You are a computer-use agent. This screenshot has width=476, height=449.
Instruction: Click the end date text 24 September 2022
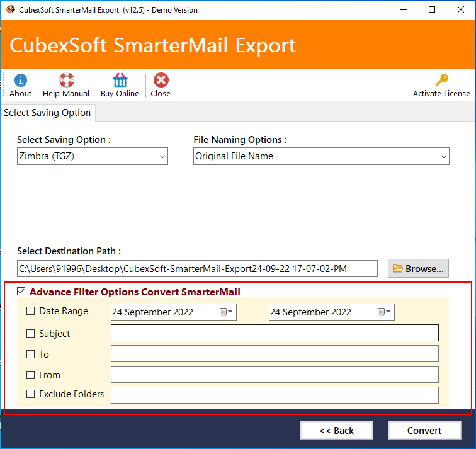coord(310,312)
